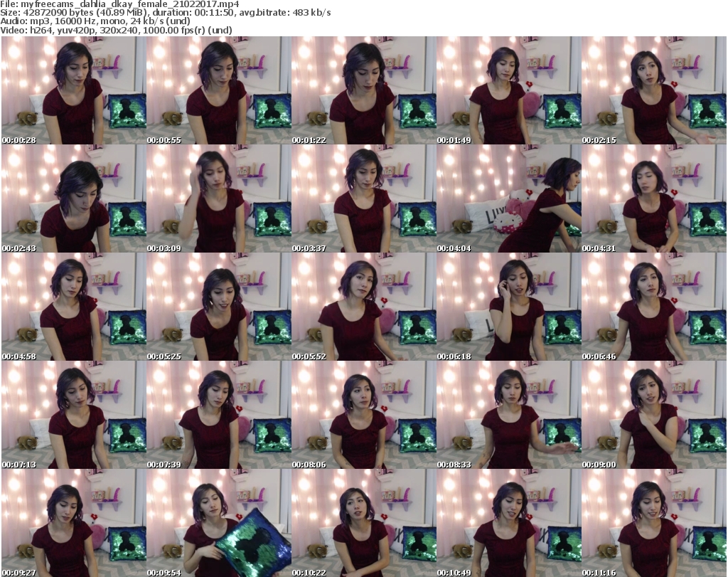Click the file name line ending in .mp4
This screenshot has height=577, width=728.
coord(119,4)
